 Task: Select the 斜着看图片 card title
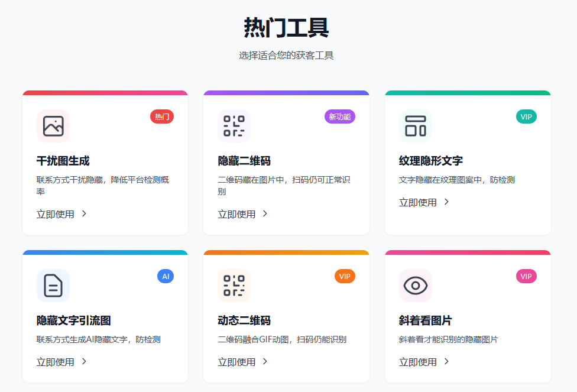click(426, 320)
